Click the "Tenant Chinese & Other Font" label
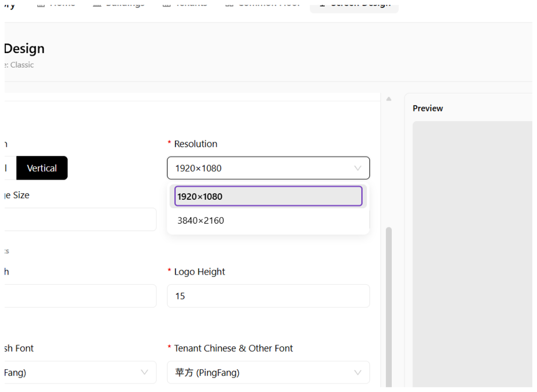 234,348
